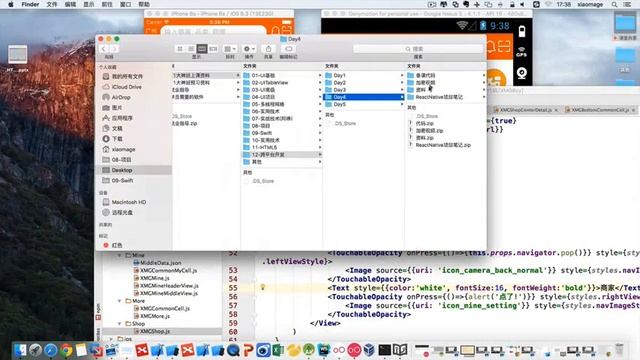Expand the ios folder in IDE project tree

[112, 339]
